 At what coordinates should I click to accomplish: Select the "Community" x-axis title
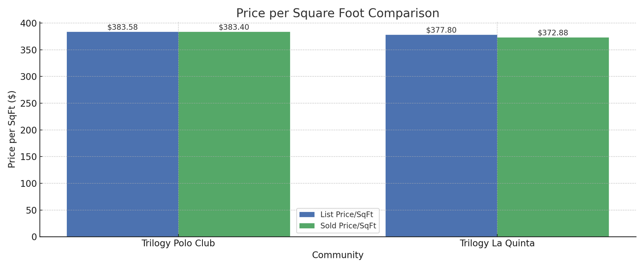pyautogui.click(x=337, y=255)
